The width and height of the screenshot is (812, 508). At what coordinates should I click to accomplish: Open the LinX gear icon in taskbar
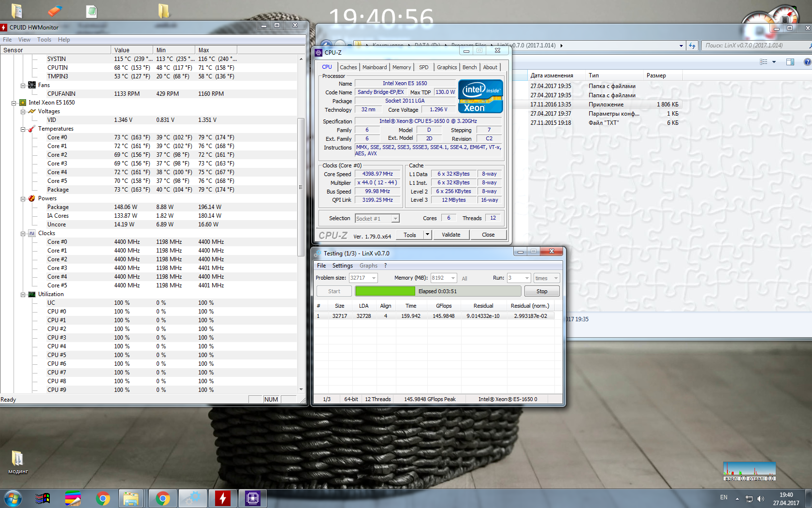point(193,498)
